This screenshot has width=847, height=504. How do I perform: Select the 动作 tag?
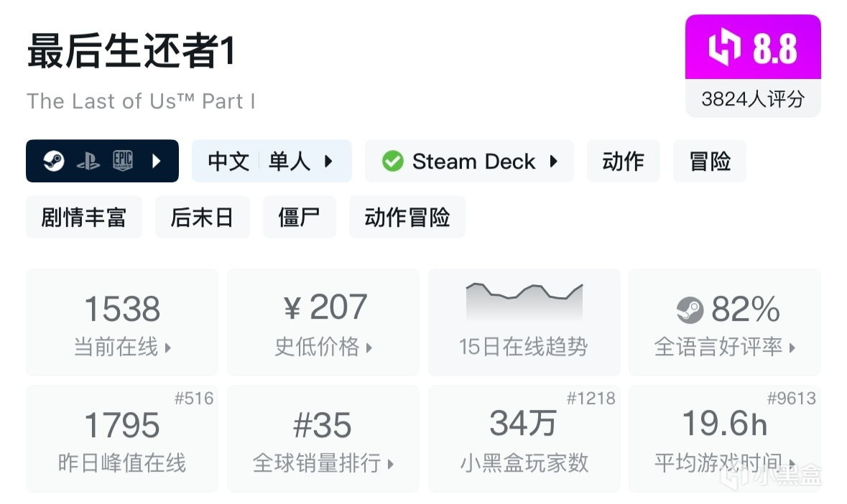click(623, 161)
